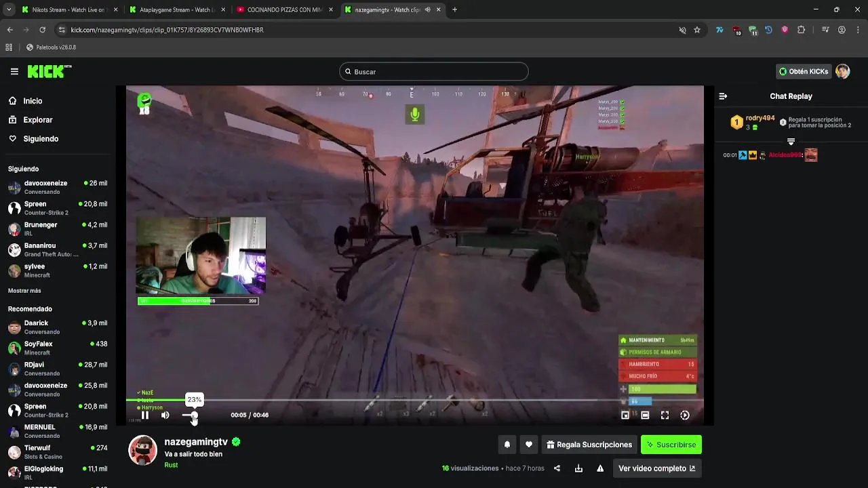Viewport: 868px width, 488px height.
Task: Open the Alcides998 chat username
Action: 785,155
